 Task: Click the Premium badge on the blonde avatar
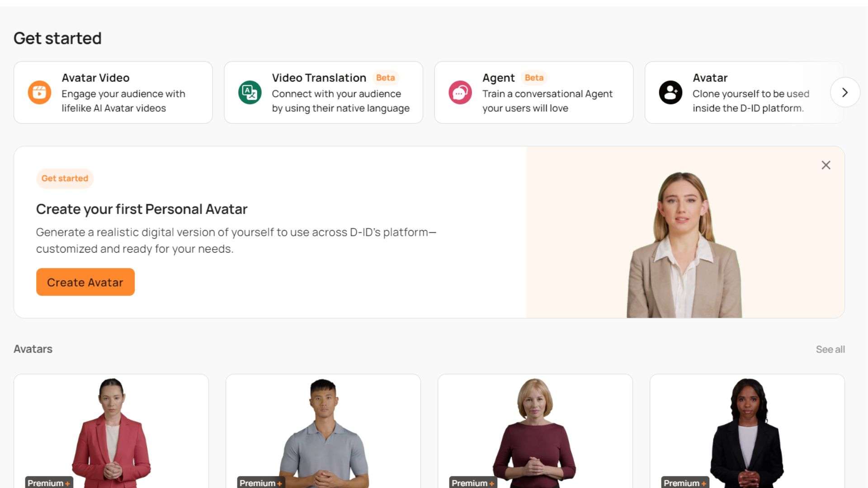tap(473, 483)
